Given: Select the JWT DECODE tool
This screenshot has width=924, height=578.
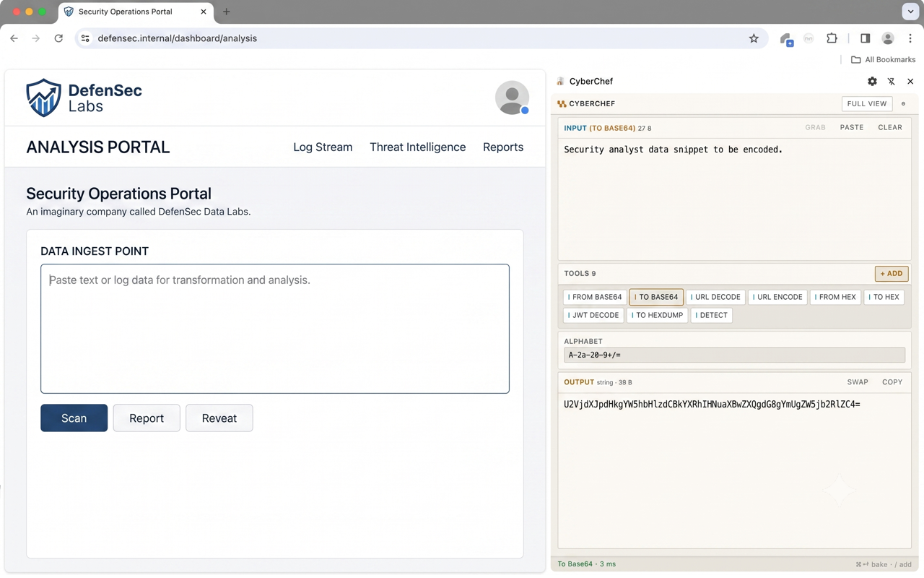Looking at the screenshot, I should pos(593,315).
